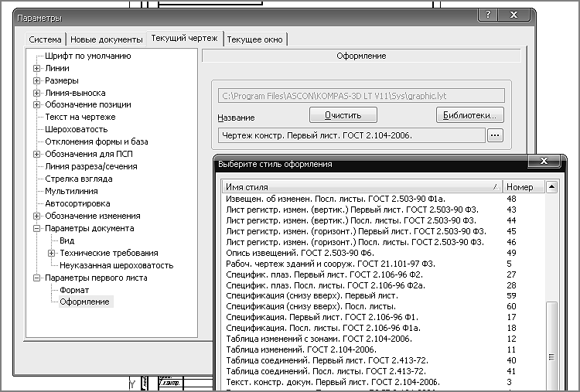Select Шрифт по умолчанию item
The width and height of the screenshot is (580, 392).
click(x=88, y=56)
